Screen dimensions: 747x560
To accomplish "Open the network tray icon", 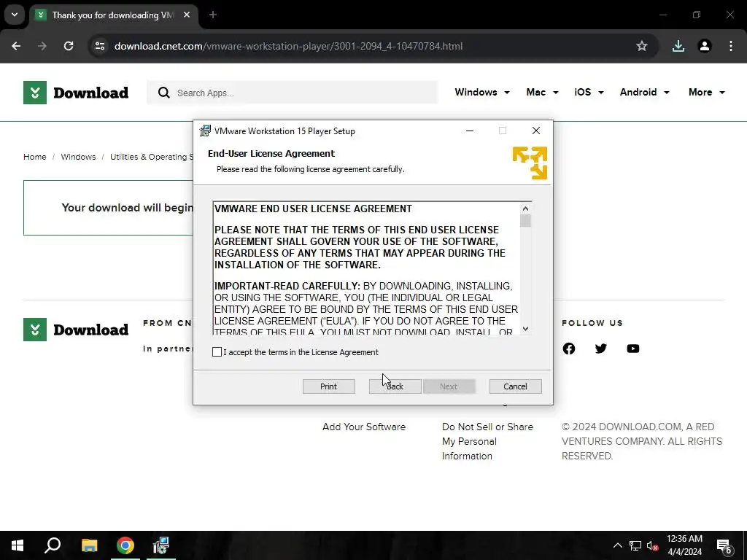I will pyautogui.click(x=635, y=545).
